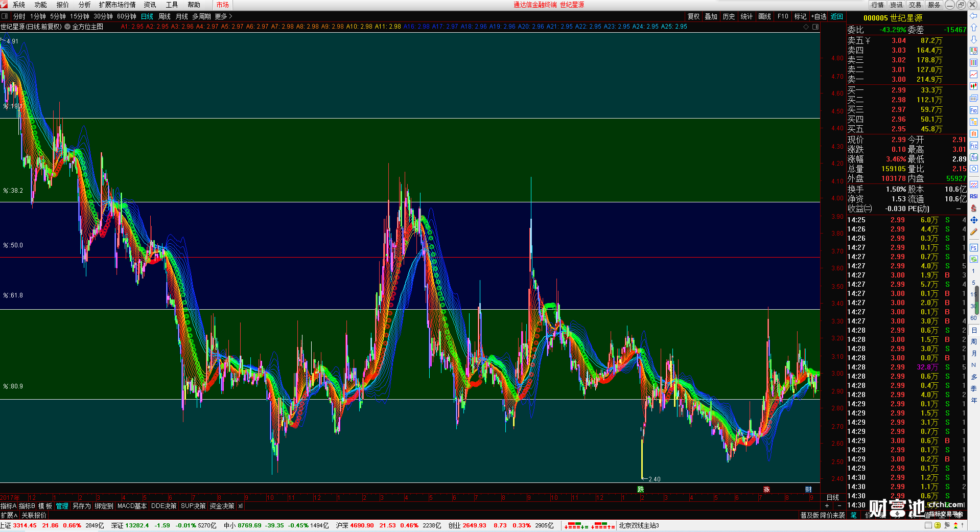This screenshot has height=532, width=980.
Task: Open the 扩展市场行情 menu
Action: click(118, 5)
